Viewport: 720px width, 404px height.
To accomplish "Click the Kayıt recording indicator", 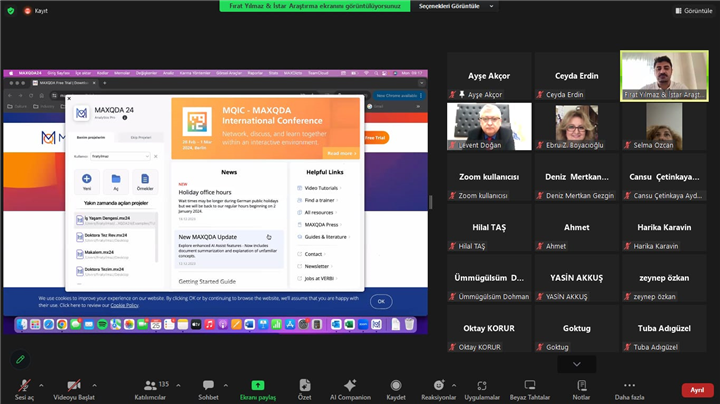I will (x=36, y=11).
